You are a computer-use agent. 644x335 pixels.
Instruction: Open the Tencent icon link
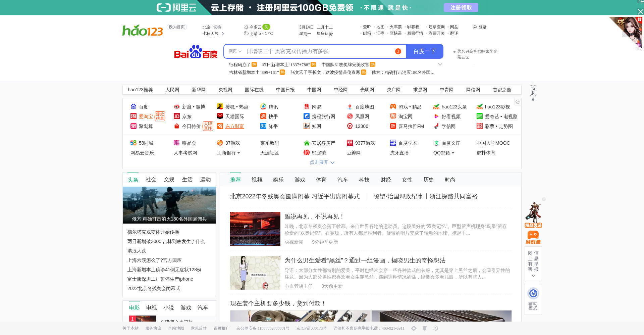coord(263,107)
